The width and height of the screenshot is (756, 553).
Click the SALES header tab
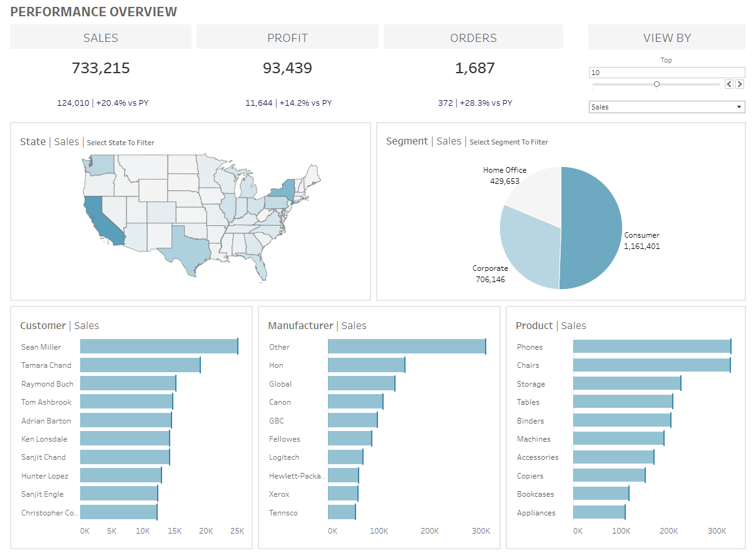101,37
